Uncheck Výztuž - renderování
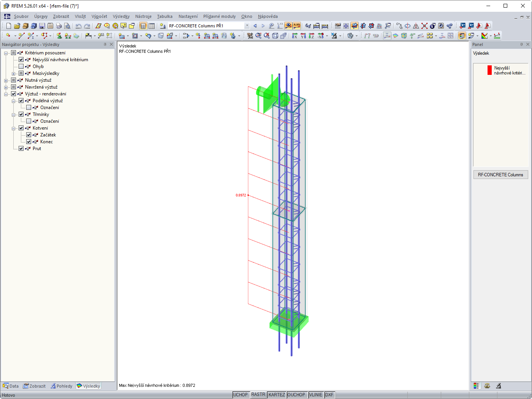The width and height of the screenshot is (532, 399). click(x=14, y=94)
